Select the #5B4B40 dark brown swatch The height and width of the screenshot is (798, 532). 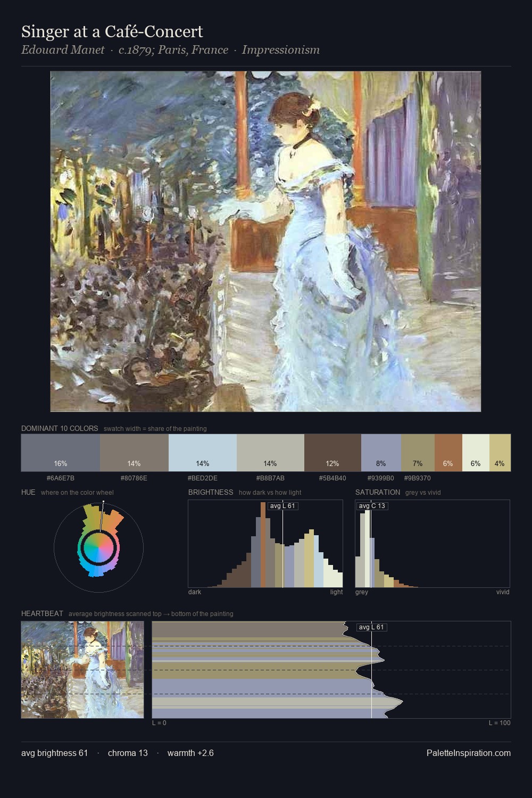click(x=332, y=453)
